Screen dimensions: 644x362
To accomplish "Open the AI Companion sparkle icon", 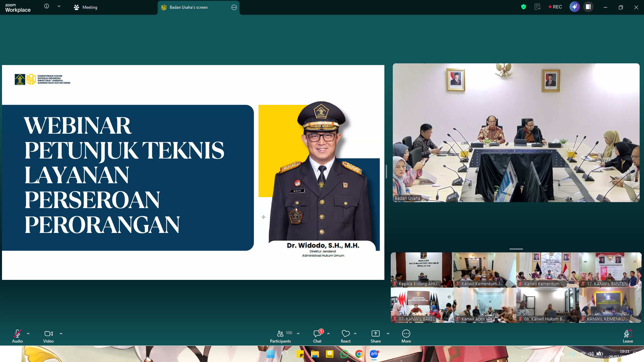I will coord(574,7).
